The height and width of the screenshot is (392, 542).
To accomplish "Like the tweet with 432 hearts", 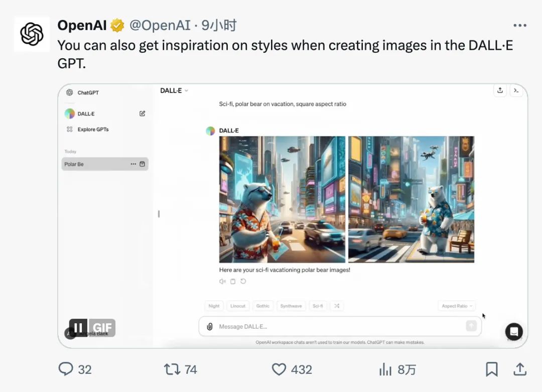I will pyautogui.click(x=279, y=369).
